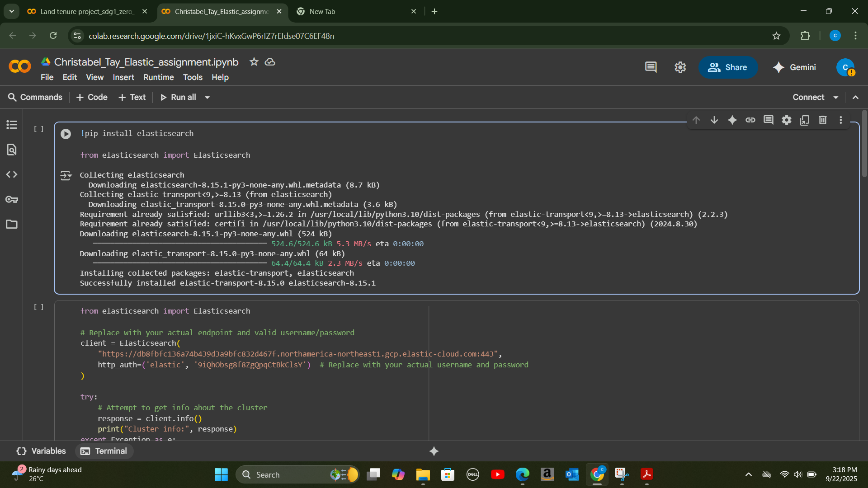Collapse the header with top-right chevron
The image size is (868, 488).
[855, 97]
